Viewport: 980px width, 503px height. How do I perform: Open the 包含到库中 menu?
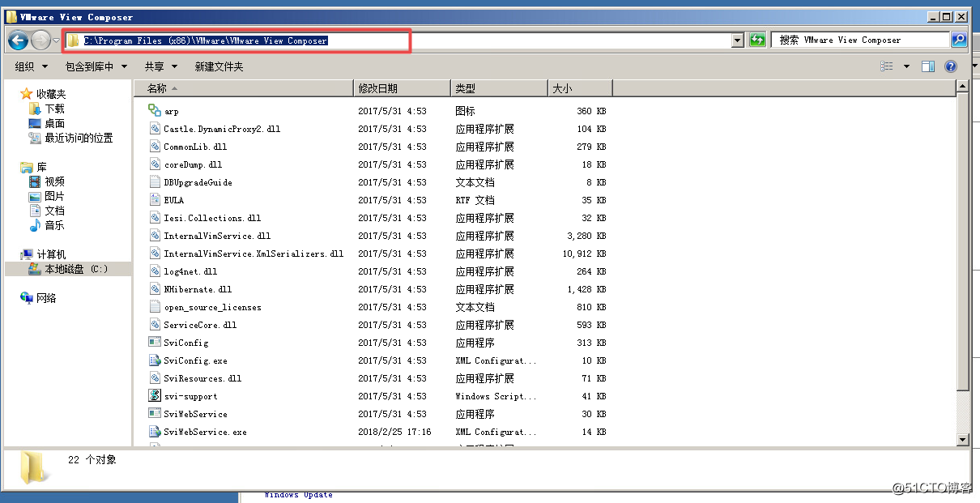[96, 66]
